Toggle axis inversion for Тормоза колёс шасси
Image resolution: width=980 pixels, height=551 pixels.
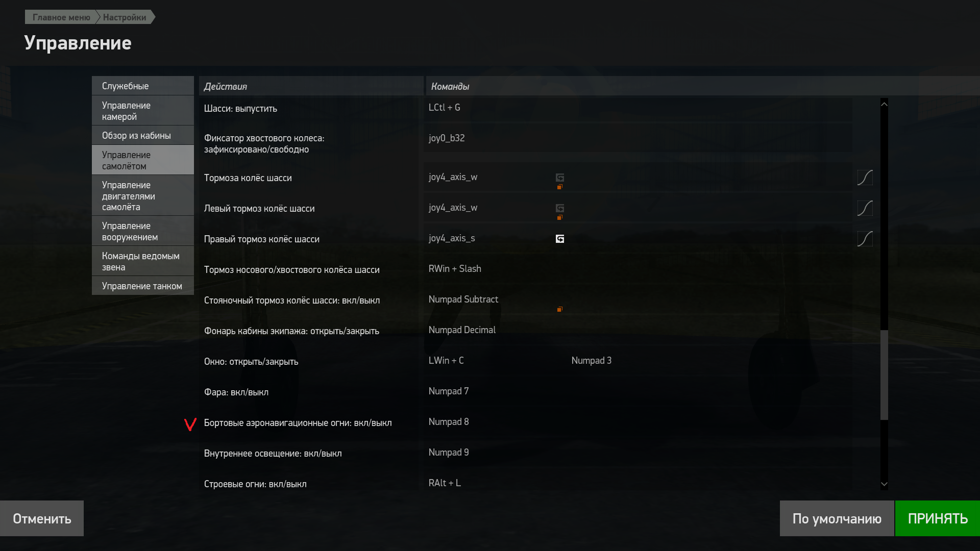click(x=560, y=178)
